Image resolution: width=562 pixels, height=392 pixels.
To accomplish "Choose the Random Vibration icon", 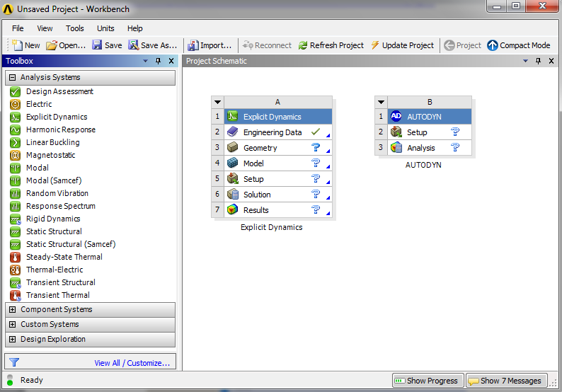I will tap(15, 193).
